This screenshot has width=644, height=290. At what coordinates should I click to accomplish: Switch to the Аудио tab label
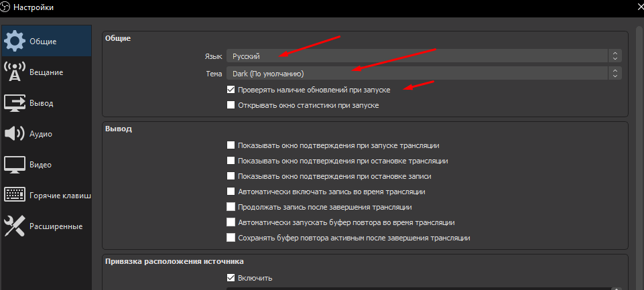coord(41,134)
